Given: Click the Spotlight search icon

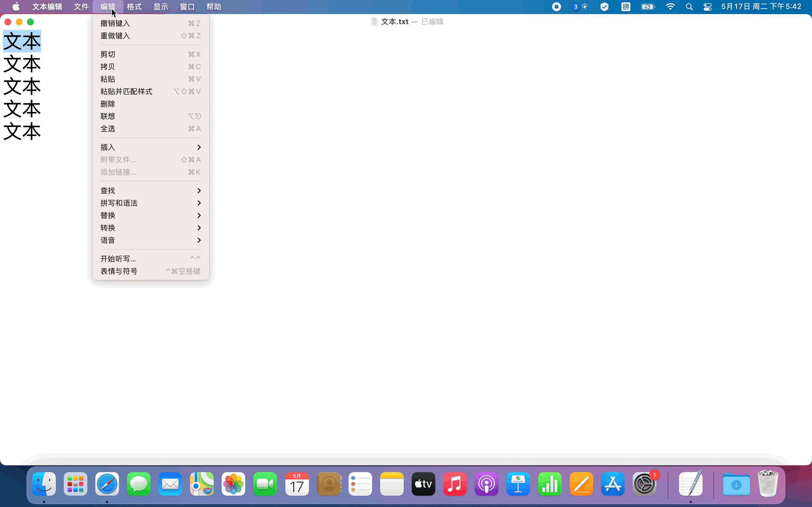Looking at the screenshot, I should coord(689,7).
